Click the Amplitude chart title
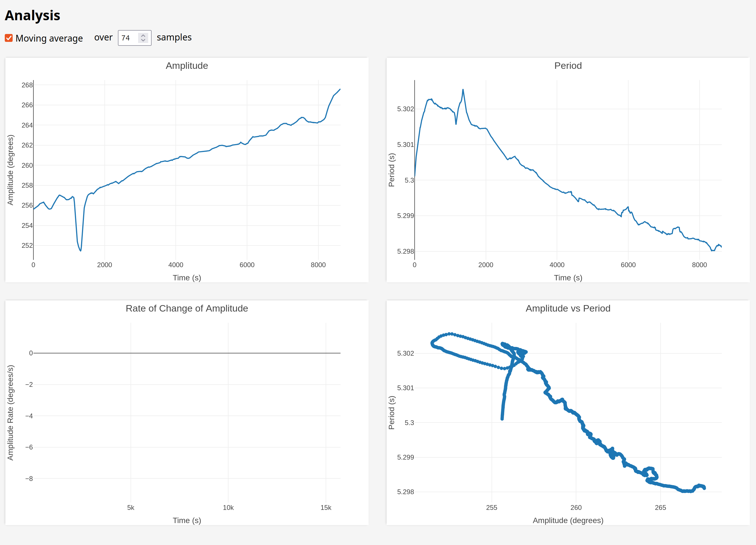Image resolution: width=756 pixels, height=545 pixels. point(187,66)
